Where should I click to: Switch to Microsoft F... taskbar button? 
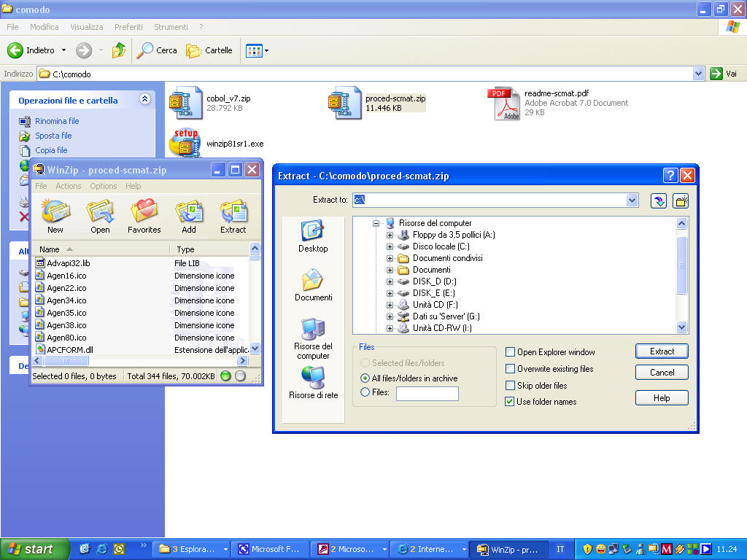tap(270, 549)
